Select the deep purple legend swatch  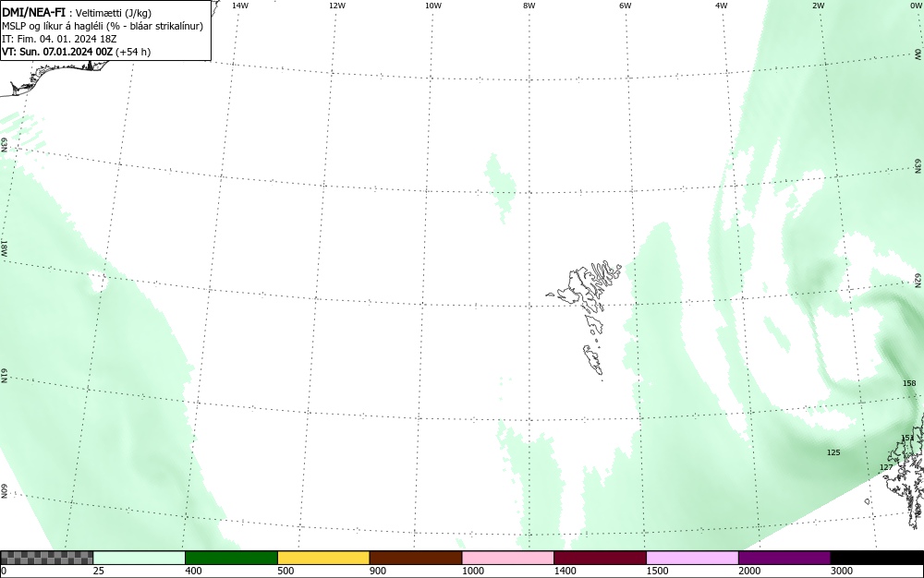[784, 558]
